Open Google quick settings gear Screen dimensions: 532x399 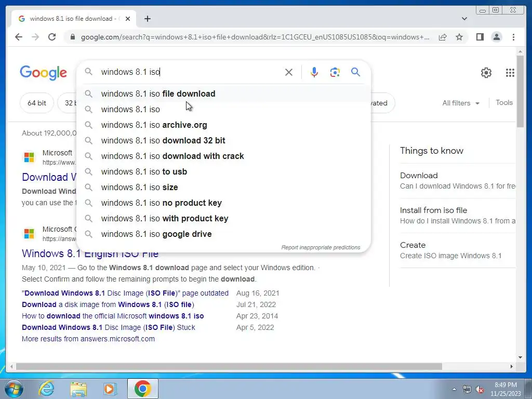point(486,73)
